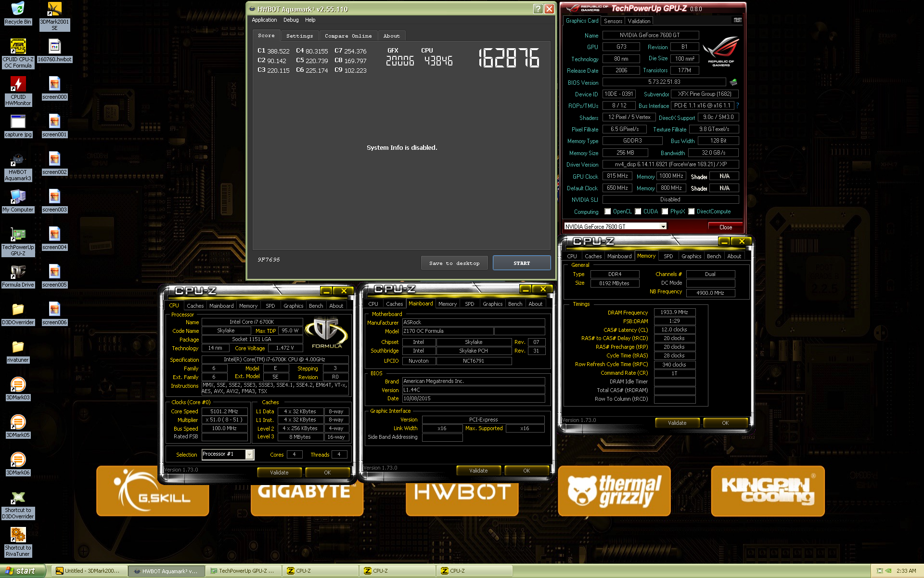924x578 pixels.
Task: Open the About tab in Aquamark
Action: click(392, 36)
